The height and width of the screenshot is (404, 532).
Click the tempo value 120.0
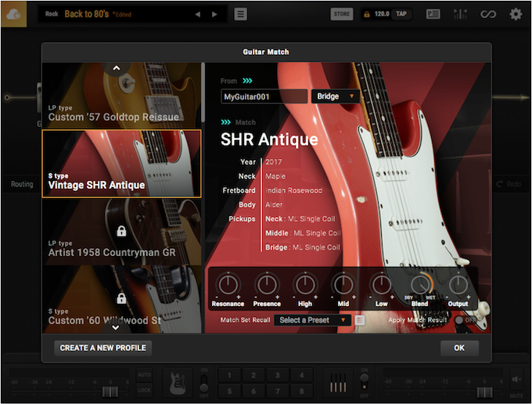coord(382,14)
